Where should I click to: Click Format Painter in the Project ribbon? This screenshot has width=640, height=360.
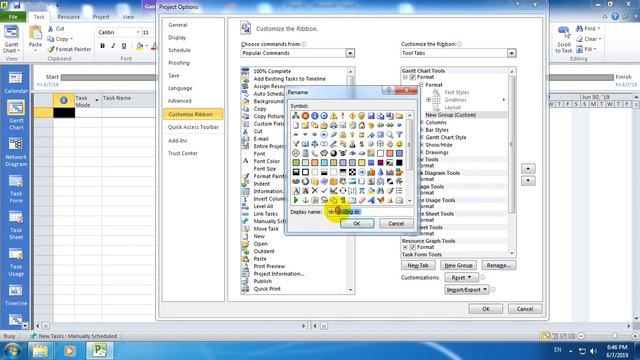(x=69, y=49)
